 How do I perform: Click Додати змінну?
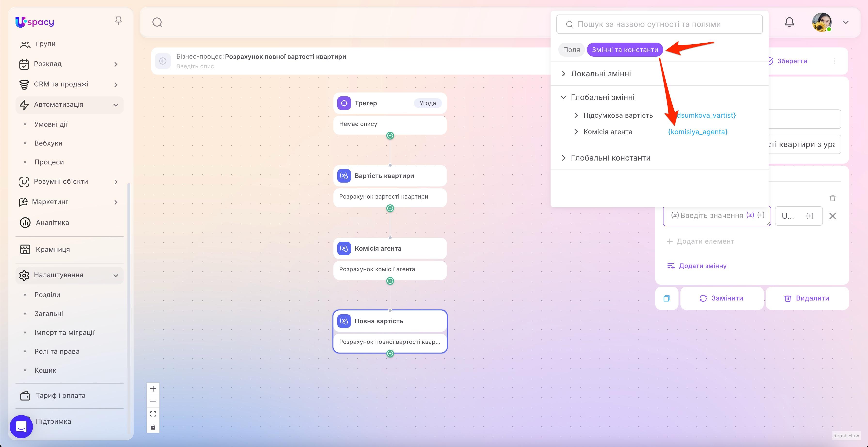click(697, 266)
